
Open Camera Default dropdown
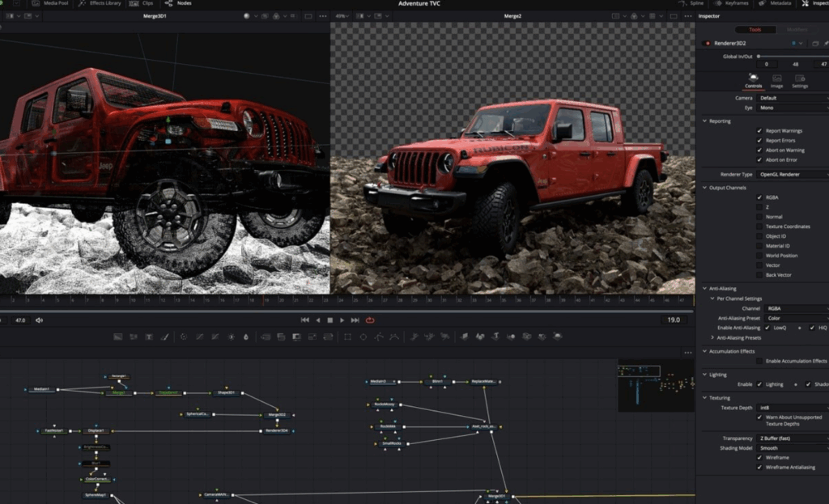792,98
